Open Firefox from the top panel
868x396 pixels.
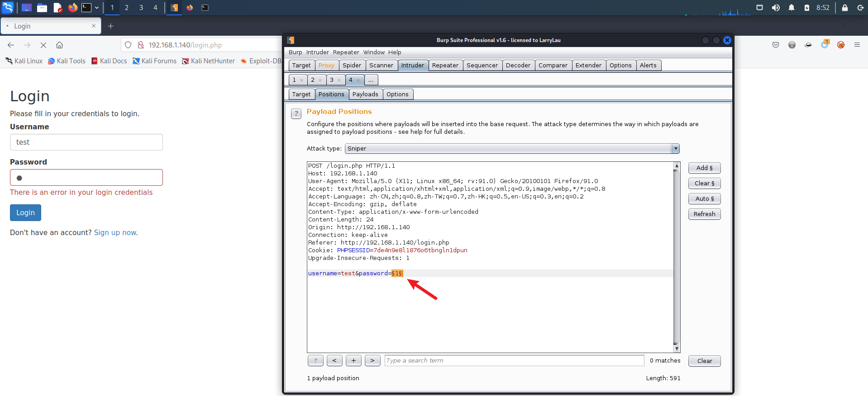pos(72,8)
